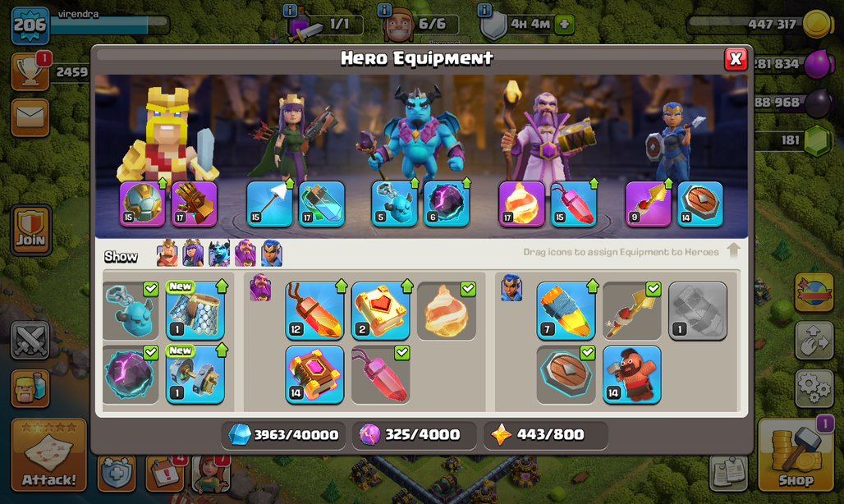Select the level 14 Hog Rider Puppet
This screenshot has height=504, width=844.
coord(632,375)
